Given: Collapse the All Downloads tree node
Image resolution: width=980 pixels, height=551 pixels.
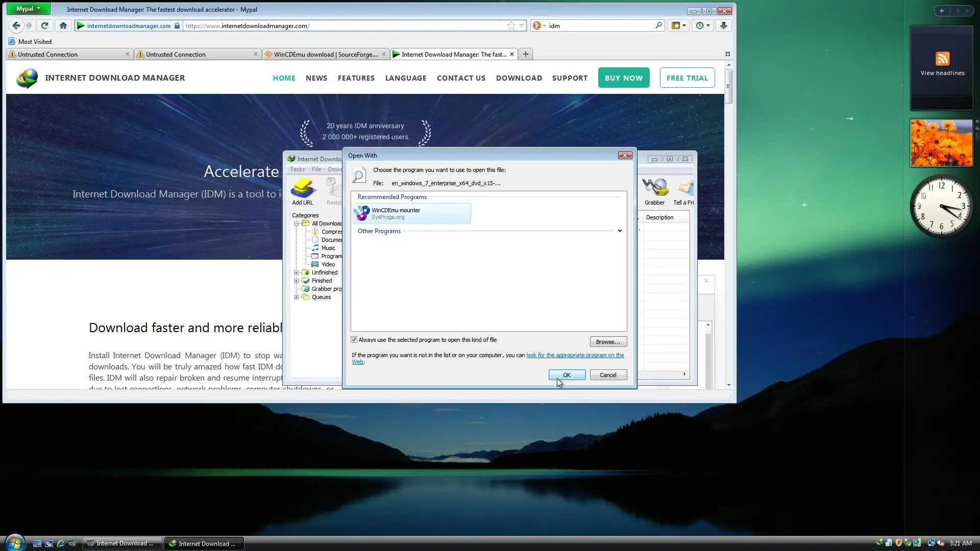Looking at the screenshot, I should pos(296,223).
